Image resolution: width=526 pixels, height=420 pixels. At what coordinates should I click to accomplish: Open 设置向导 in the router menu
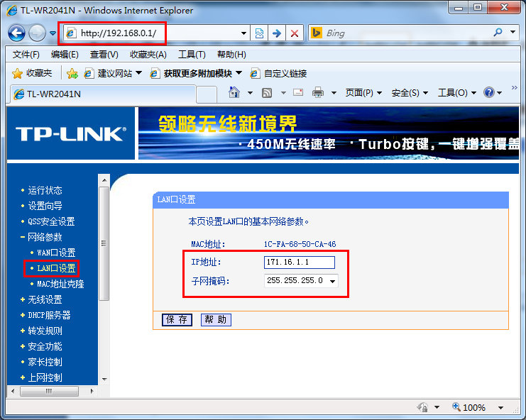(x=45, y=206)
